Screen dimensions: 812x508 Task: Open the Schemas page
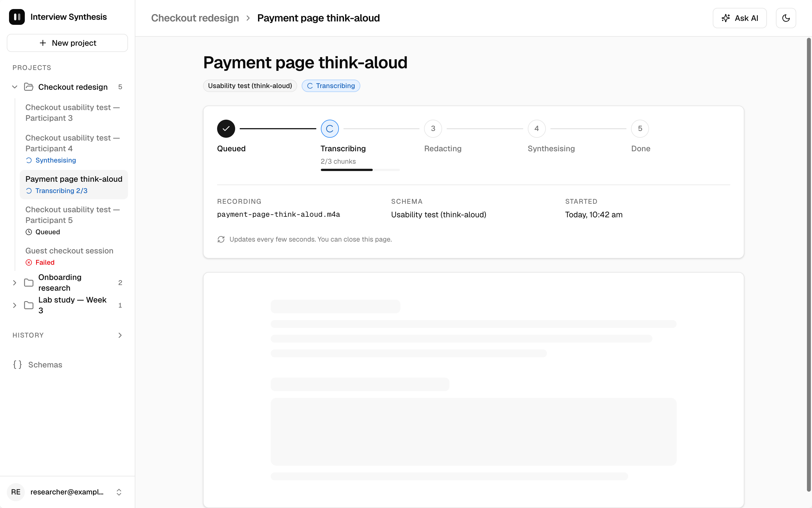pos(67,365)
